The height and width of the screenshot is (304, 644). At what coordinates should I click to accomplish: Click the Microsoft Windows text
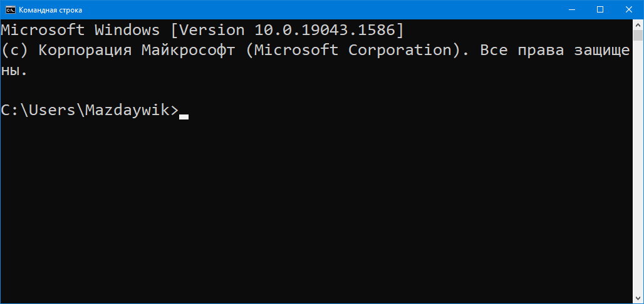80,29
